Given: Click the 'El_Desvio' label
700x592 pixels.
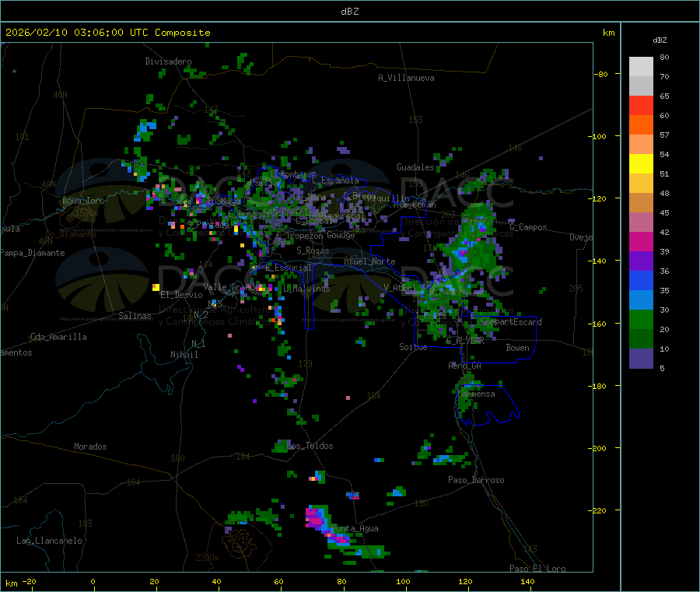Looking at the screenshot, I should click(181, 295).
